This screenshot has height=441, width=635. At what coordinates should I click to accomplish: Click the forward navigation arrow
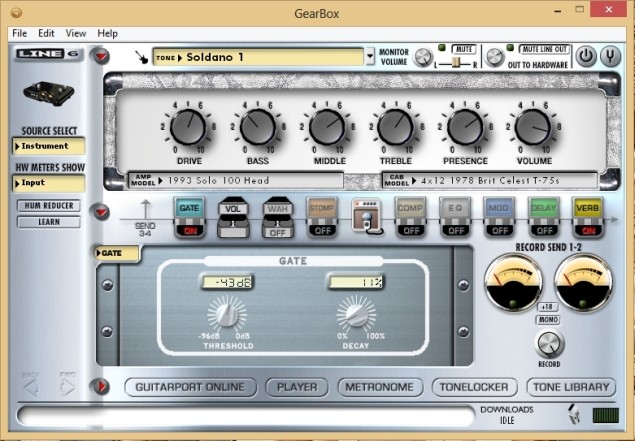click(67, 388)
